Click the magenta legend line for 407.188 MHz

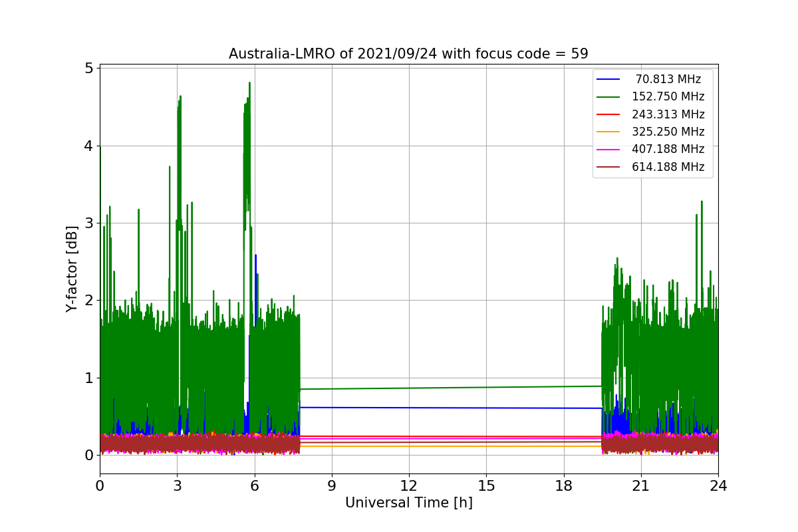608,150
